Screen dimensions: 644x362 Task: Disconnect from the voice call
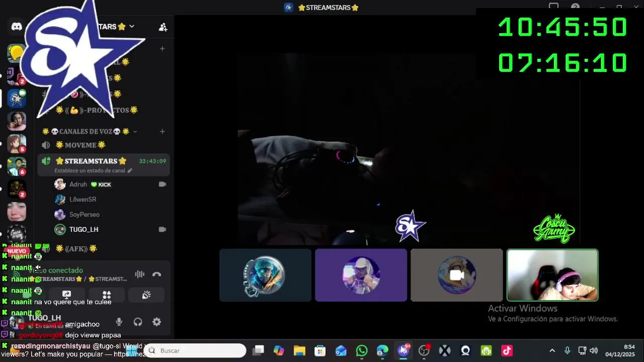(157, 274)
